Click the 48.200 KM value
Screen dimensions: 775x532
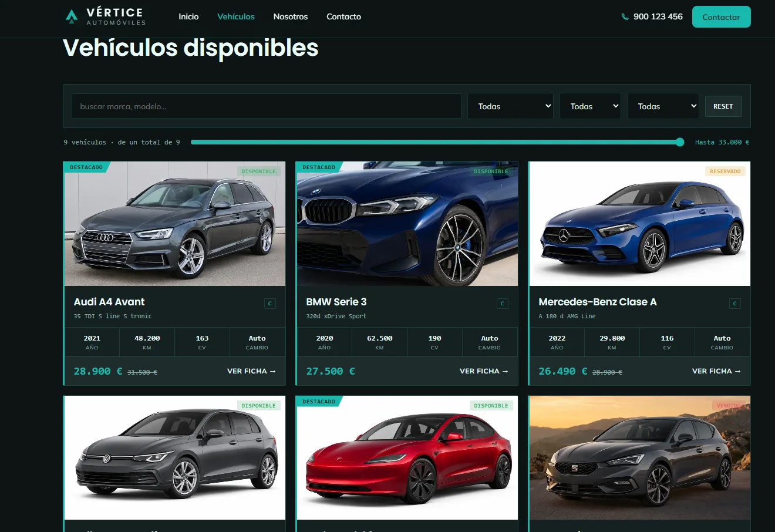click(147, 338)
